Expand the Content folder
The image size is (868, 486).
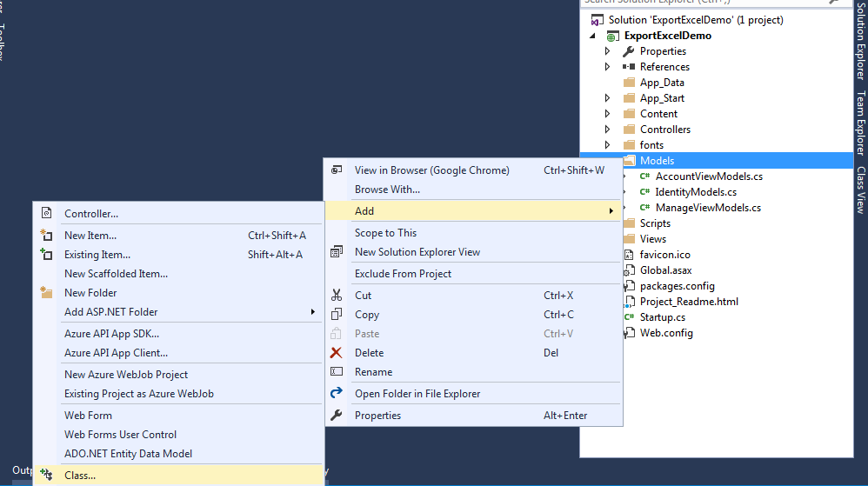pos(608,114)
